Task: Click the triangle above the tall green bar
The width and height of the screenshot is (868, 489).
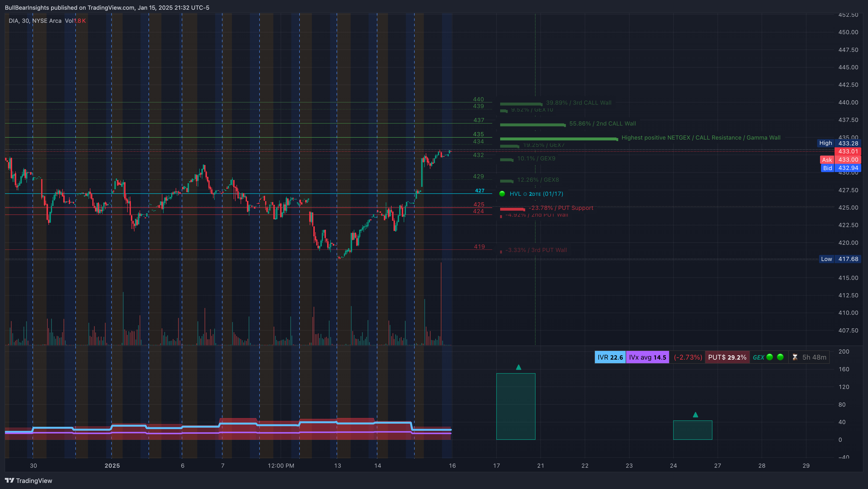Action: 519,367
